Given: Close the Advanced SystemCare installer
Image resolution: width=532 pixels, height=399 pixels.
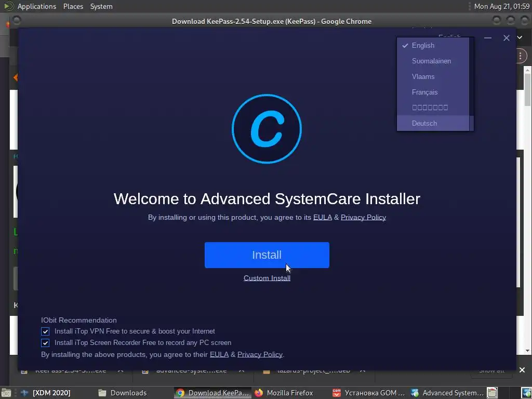Looking at the screenshot, I should click(506, 38).
